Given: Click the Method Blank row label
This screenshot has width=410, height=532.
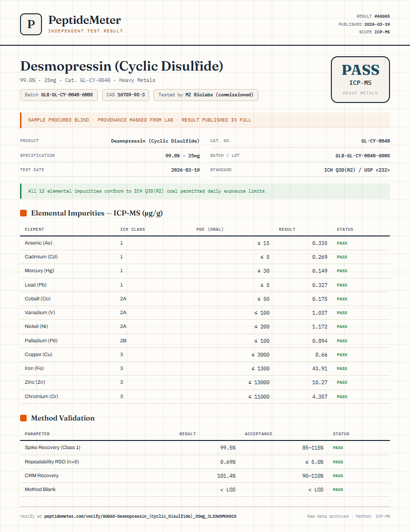Looking at the screenshot, I should click(40, 489).
